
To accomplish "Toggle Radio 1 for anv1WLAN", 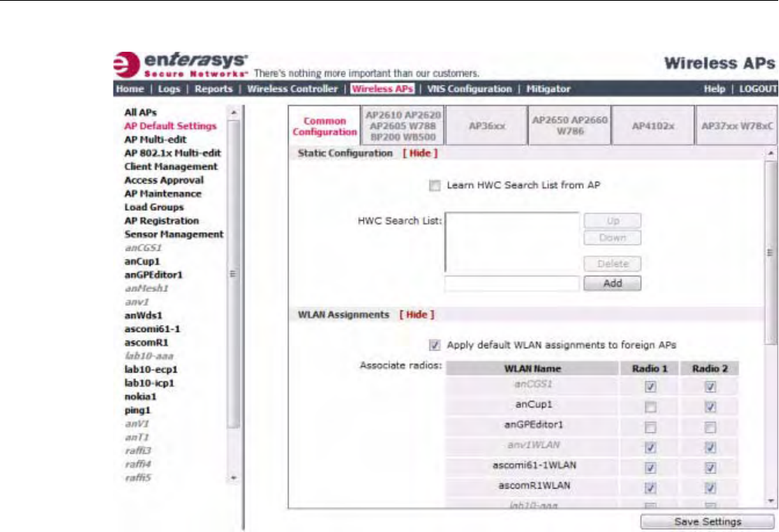I will (650, 448).
